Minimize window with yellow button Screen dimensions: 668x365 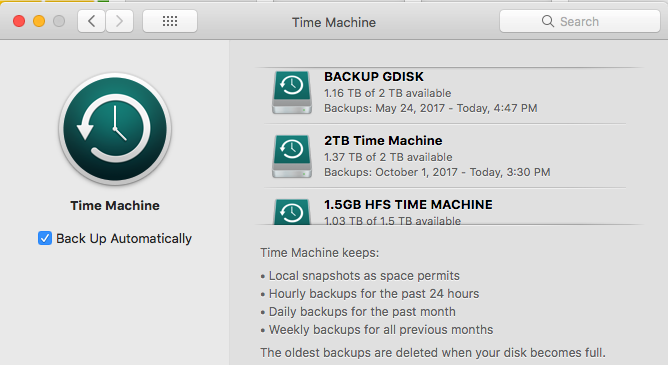(39, 21)
